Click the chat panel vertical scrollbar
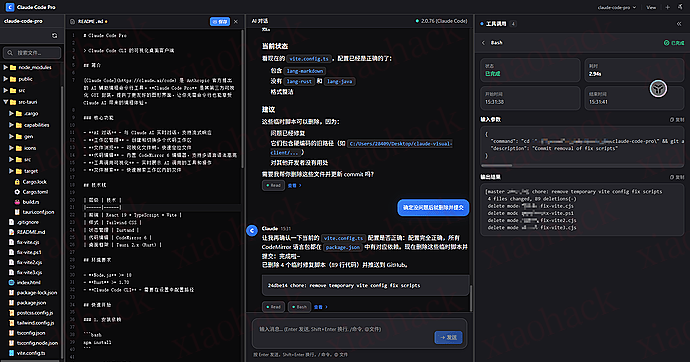This screenshot has height=362, width=690. [471, 298]
